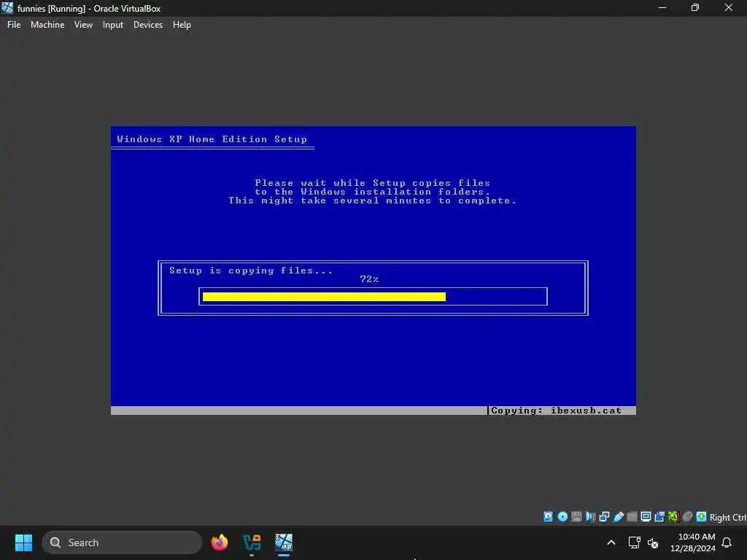This screenshot has height=560, width=747.
Task: Click the USB devices indicator icon
Action: (x=619, y=517)
